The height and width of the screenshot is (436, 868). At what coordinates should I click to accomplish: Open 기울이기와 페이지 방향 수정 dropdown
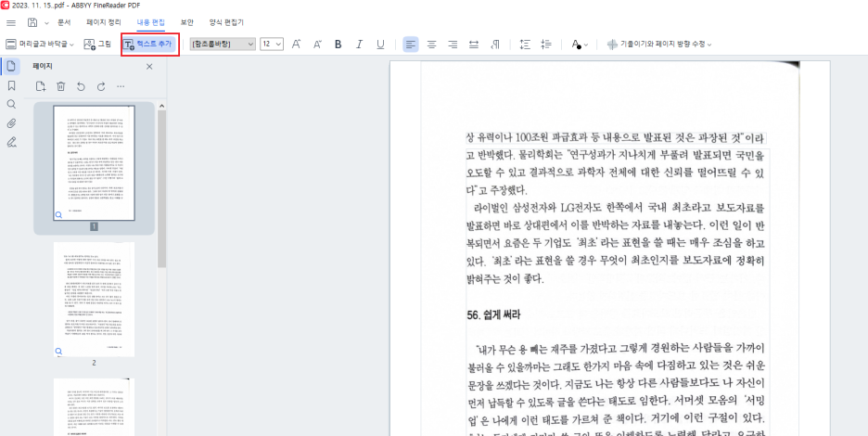(x=658, y=45)
